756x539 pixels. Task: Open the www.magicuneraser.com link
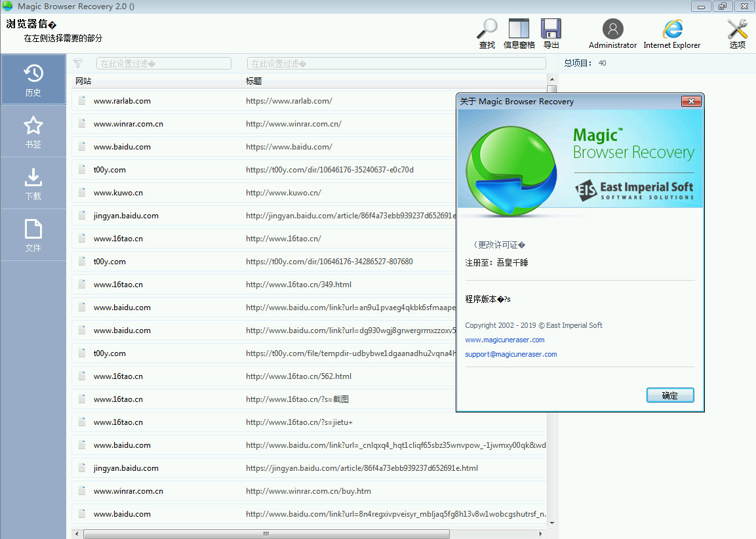point(504,340)
